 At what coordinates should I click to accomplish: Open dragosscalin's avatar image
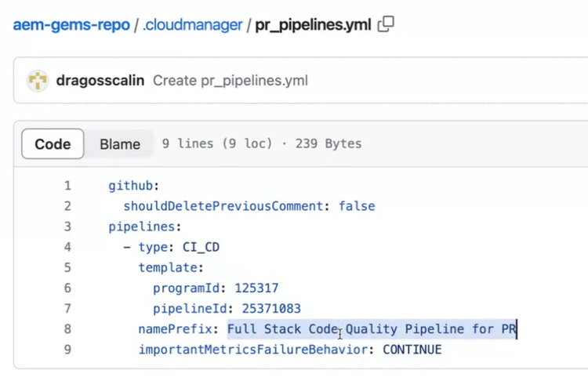tap(38, 81)
